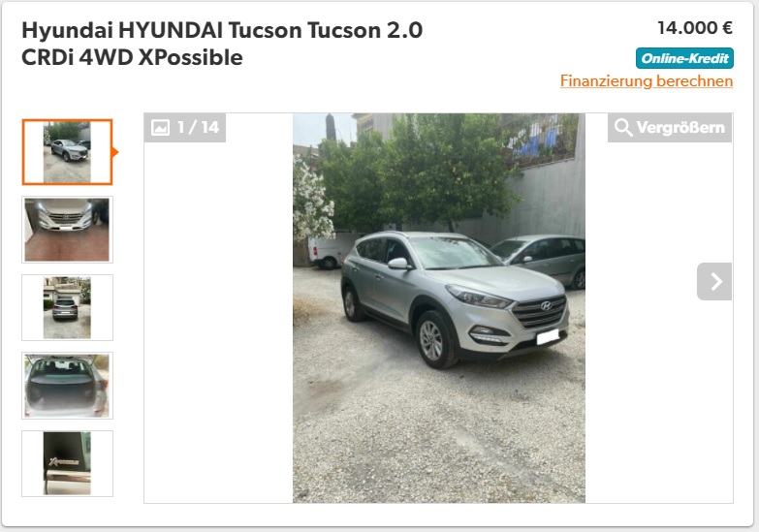Click the white space left of main photo
Screen dimensions: 759x532
(x=218, y=320)
